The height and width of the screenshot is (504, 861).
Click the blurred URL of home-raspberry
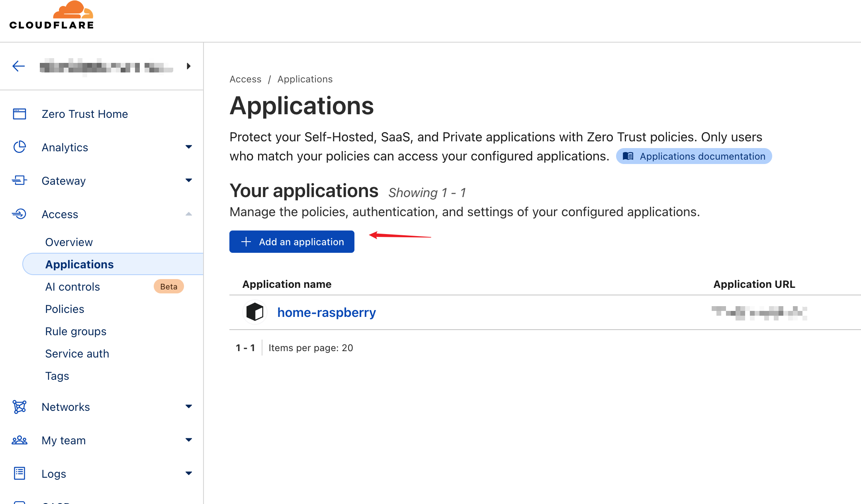[x=759, y=313]
